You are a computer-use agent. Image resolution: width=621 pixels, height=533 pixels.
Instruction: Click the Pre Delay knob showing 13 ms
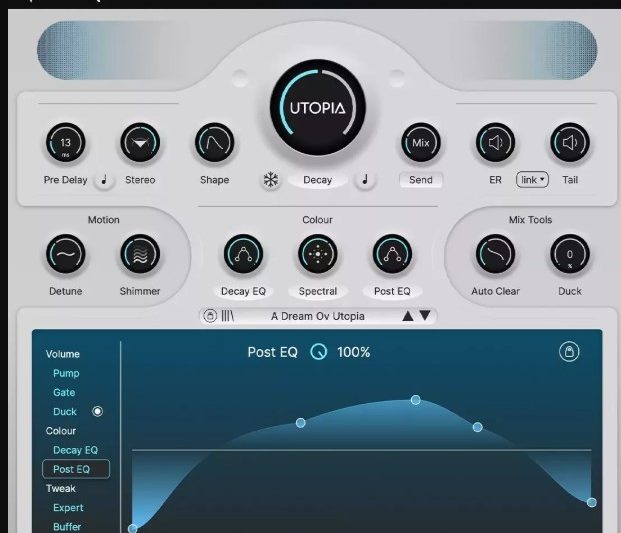pyautogui.click(x=65, y=143)
